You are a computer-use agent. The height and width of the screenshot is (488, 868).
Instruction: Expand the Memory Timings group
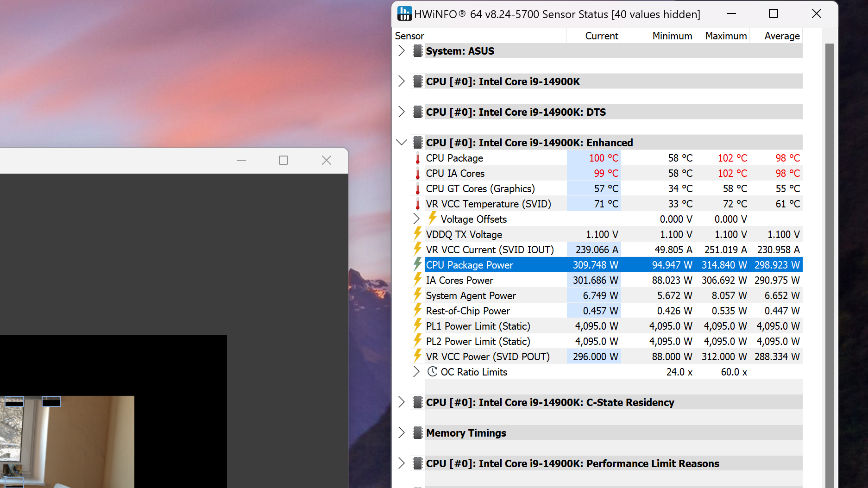402,433
